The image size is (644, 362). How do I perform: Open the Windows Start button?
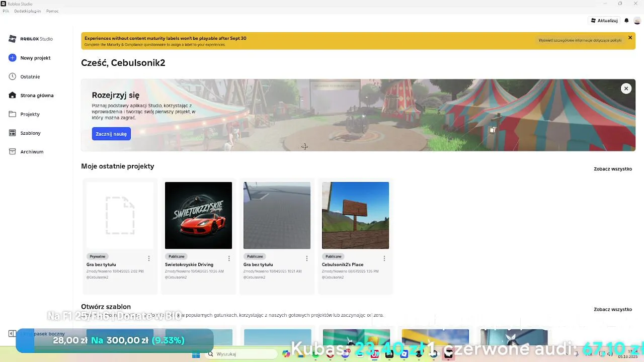[196, 354]
